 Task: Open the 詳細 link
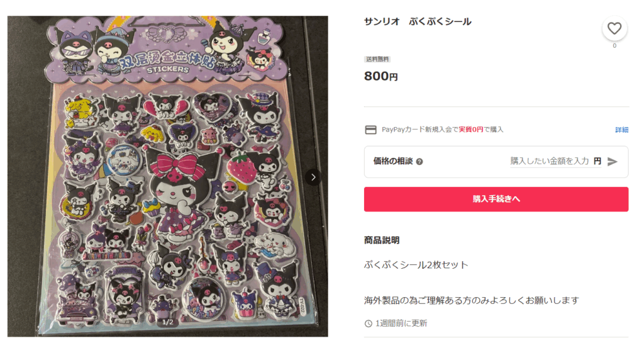621,130
